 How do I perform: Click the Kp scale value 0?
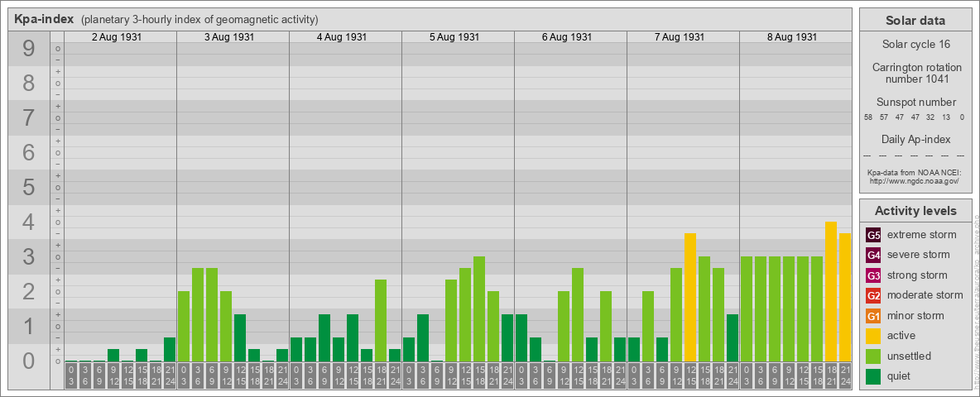[29, 361]
